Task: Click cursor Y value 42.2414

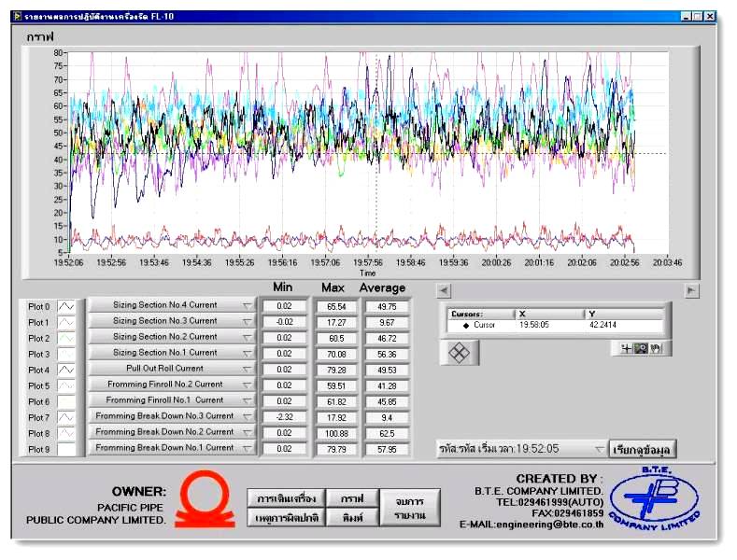Action: pos(602,325)
